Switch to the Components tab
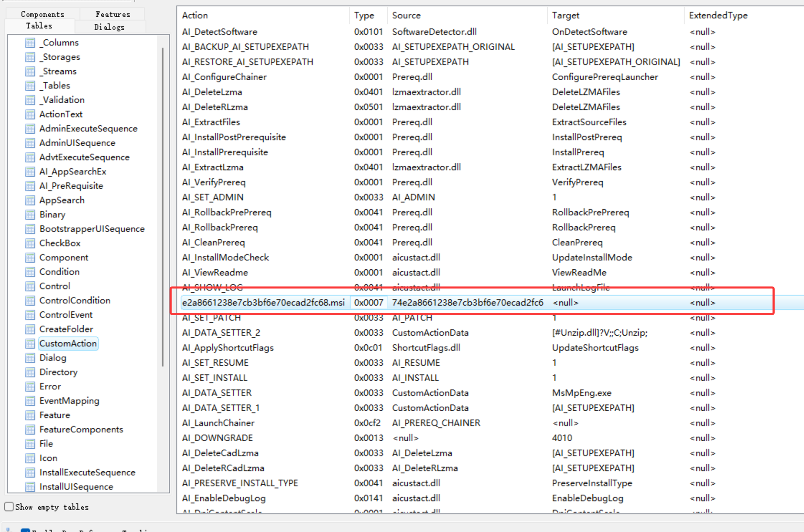The image size is (804, 532). pos(43,14)
